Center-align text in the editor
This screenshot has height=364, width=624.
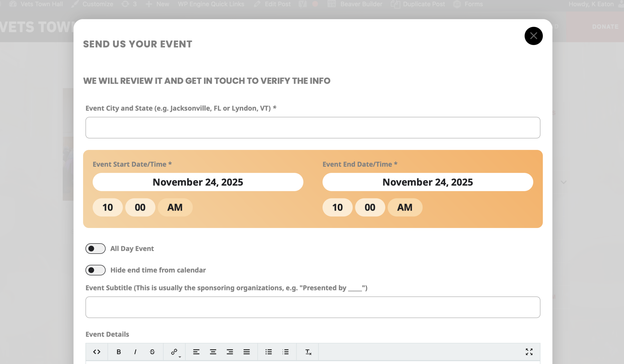click(x=213, y=352)
